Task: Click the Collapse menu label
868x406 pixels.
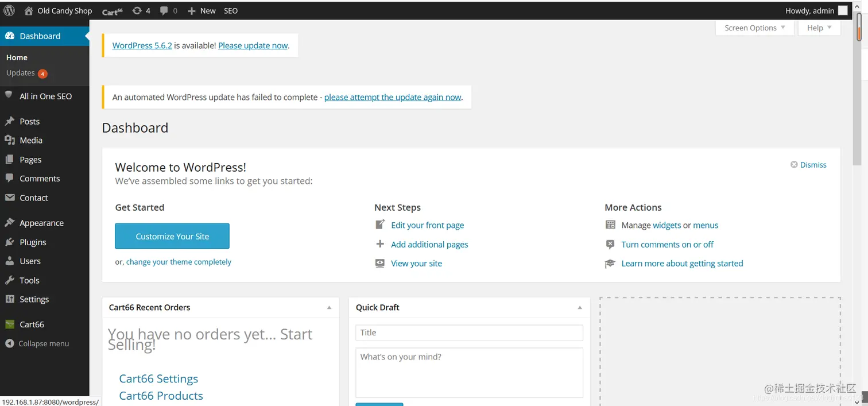Action: click(44, 343)
